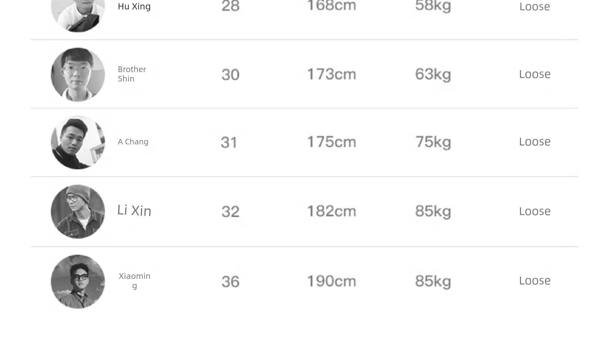The width and height of the screenshot is (609, 364).
Task: Select the 182cm height entry
Action: click(332, 211)
